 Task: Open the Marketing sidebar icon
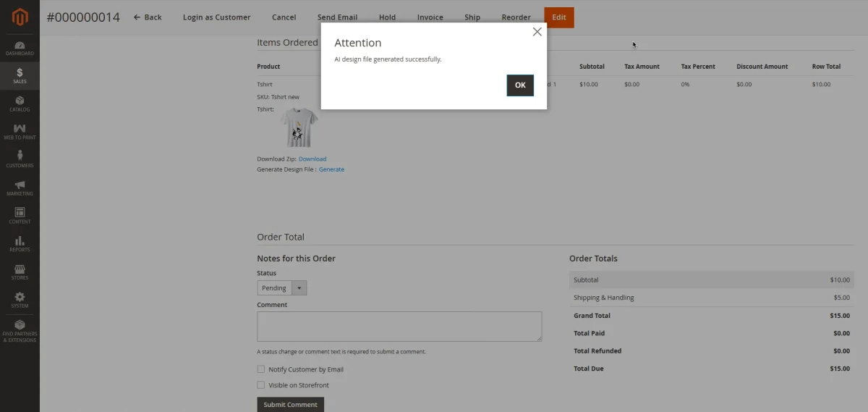pos(20,188)
